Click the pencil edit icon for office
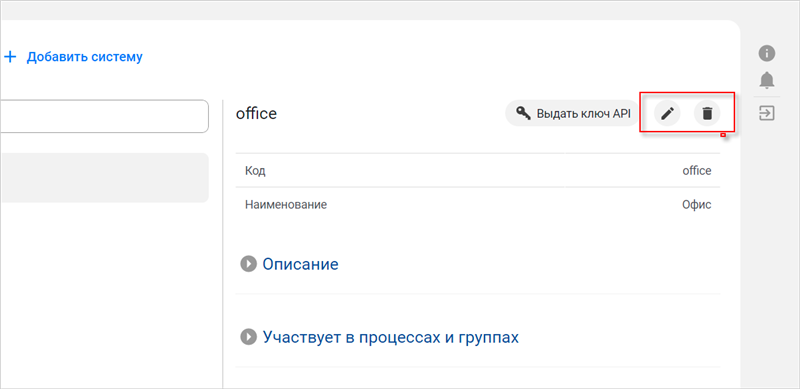Viewport: 800px width, 389px height. coord(667,113)
